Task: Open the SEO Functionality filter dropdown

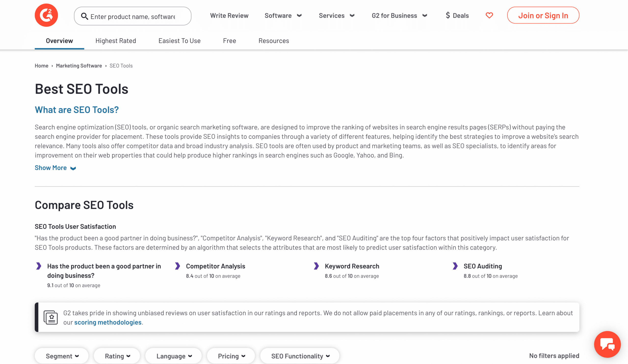Action: click(x=300, y=356)
